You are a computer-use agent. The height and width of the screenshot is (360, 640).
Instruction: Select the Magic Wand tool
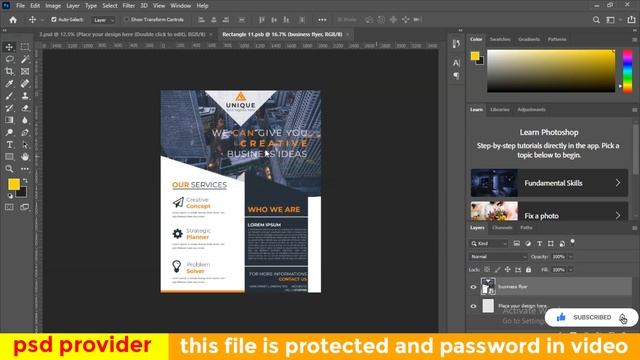point(25,59)
